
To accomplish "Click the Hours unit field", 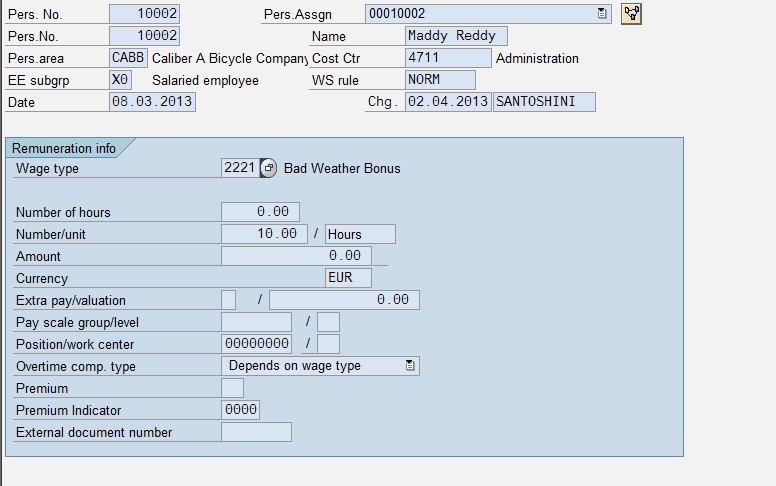I will [360, 234].
